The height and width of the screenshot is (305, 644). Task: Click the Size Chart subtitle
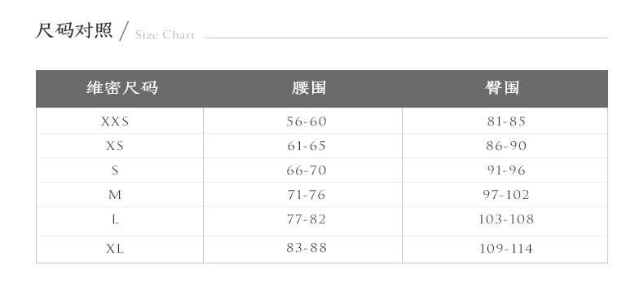(x=165, y=35)
